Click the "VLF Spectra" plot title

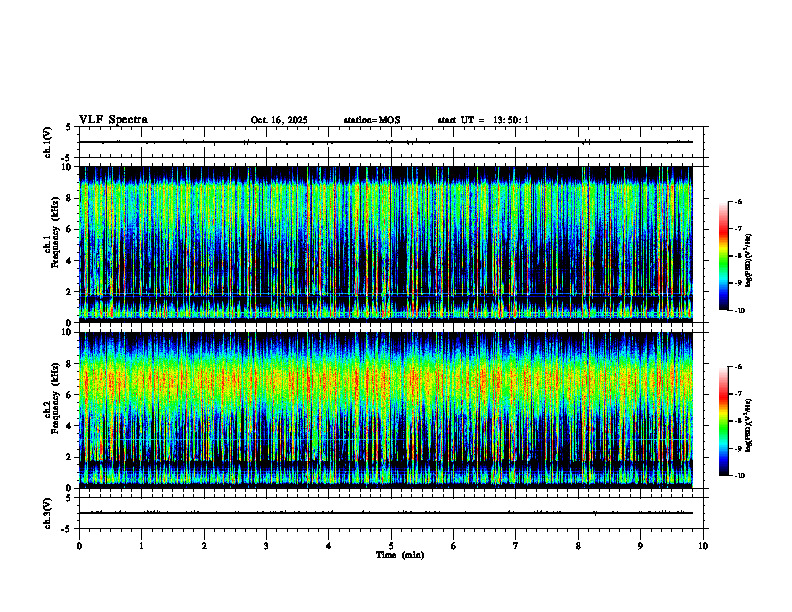(113, 120)
